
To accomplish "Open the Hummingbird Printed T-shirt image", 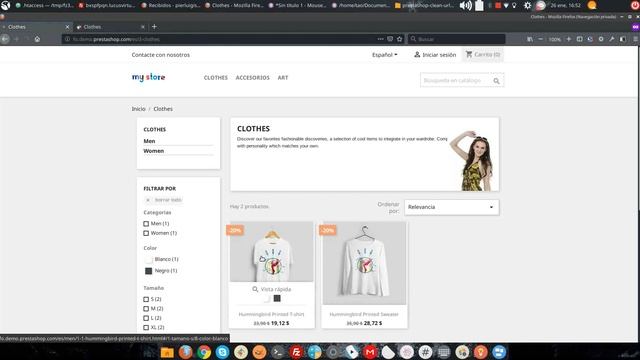I will tap(272, 252).
